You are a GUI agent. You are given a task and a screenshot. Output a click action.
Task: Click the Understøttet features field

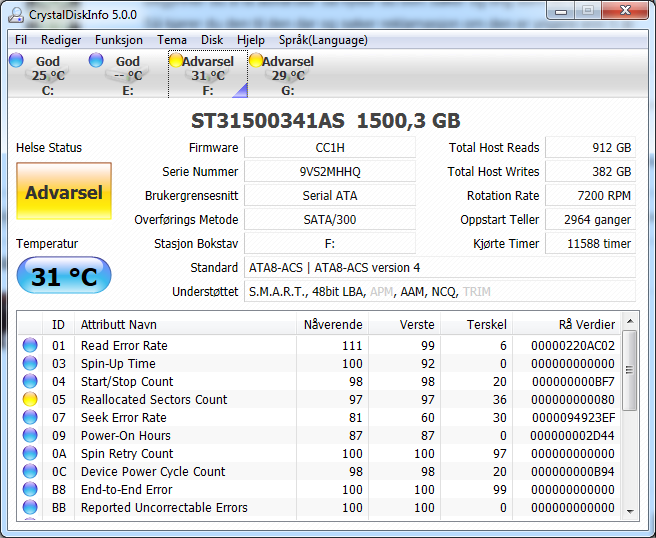[x=440, y=292]
